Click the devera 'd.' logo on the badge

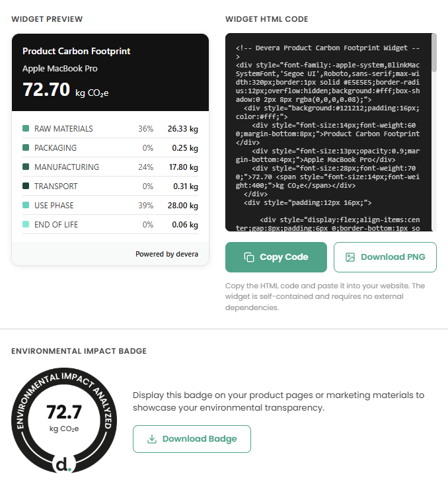(63, 464)
